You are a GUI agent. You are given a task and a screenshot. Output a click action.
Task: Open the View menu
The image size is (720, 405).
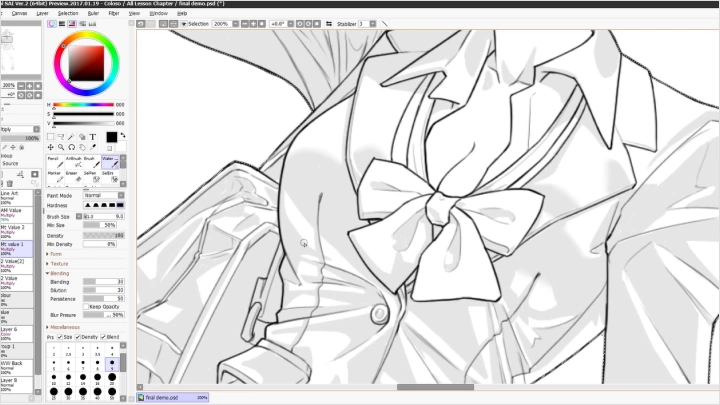(134, 13)
